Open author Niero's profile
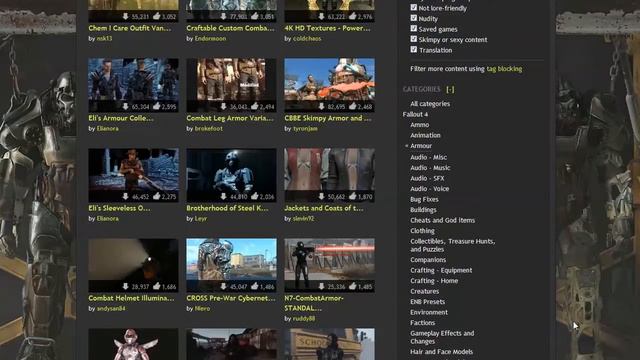640x360 pixels. pyautogui.click(x=202, y=309)
